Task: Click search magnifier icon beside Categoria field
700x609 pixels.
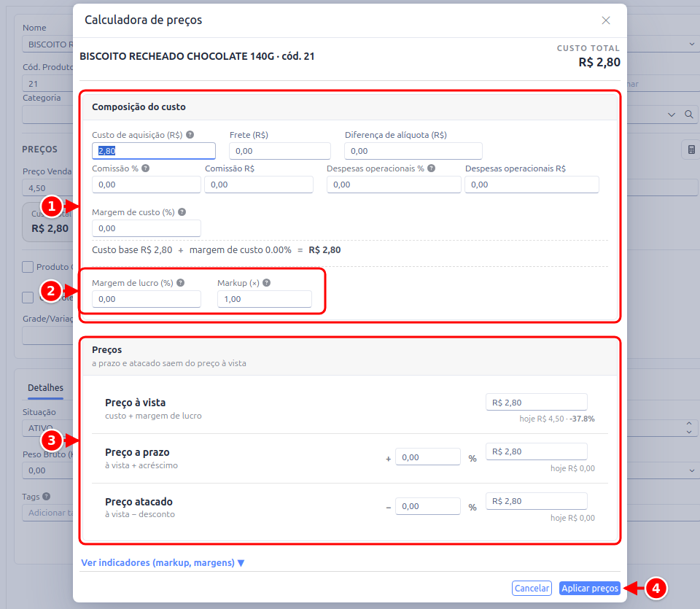Action: pyautogui.click(x=689, y=115)
